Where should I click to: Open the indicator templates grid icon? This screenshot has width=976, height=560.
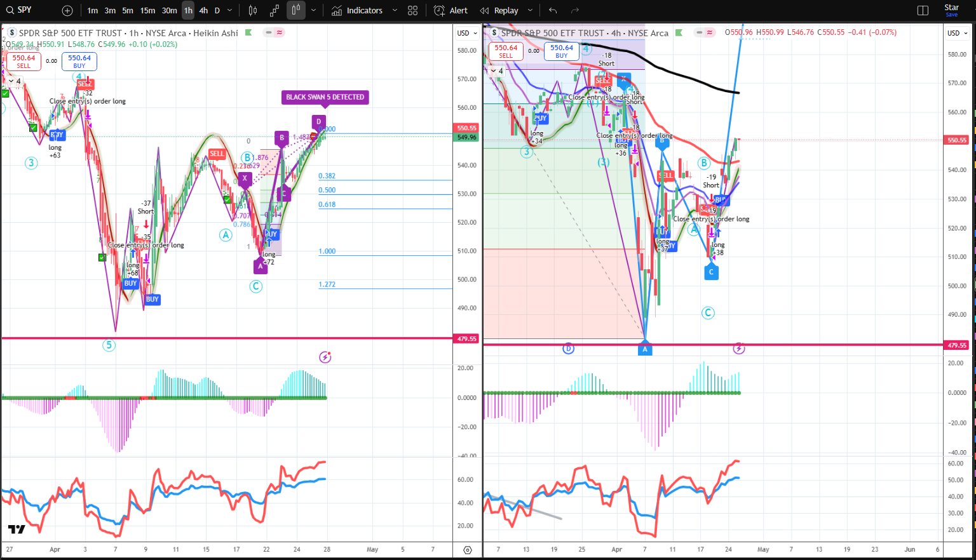(x=413, y=11)
